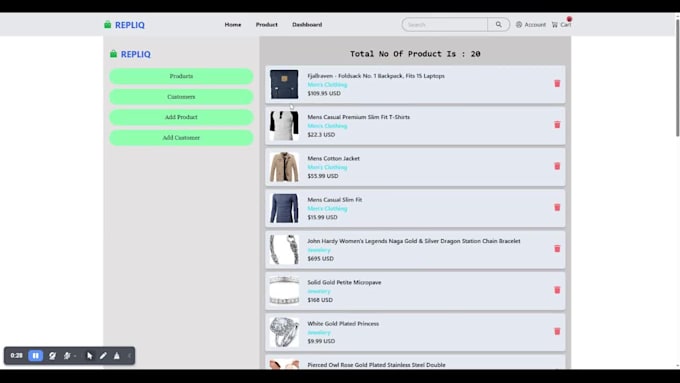The height and width of the screenshot is (383, 680).
Task: Click 'Total No Of Product Is : 20' heading
Action: [415, 54]
